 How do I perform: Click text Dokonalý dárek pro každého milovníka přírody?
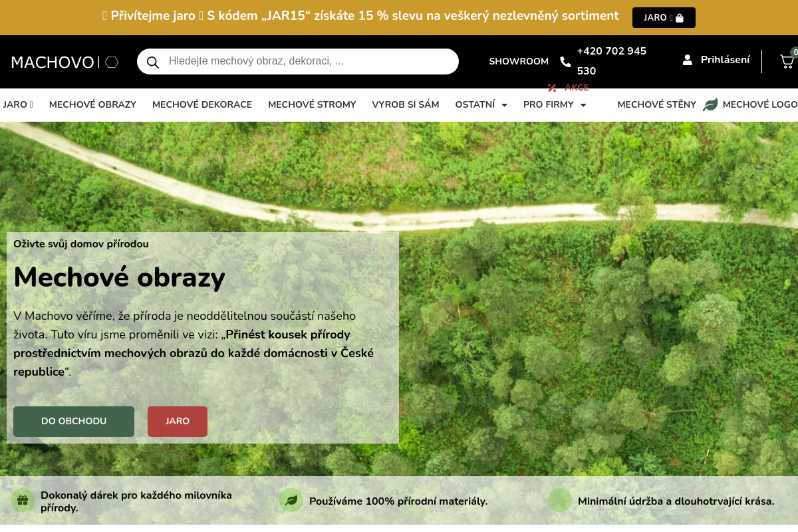(x=136, y=501)
